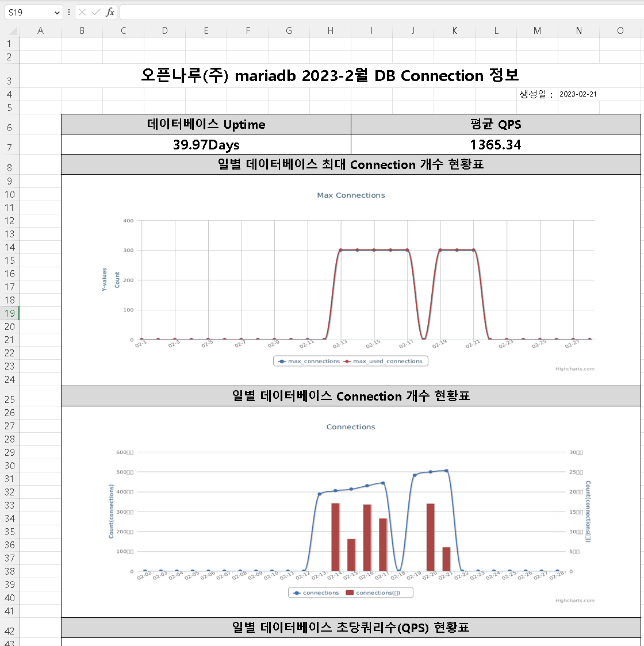This screenshot has height=646, width=644.
Task: Select row 19 header
Action: tap(10, 313)
